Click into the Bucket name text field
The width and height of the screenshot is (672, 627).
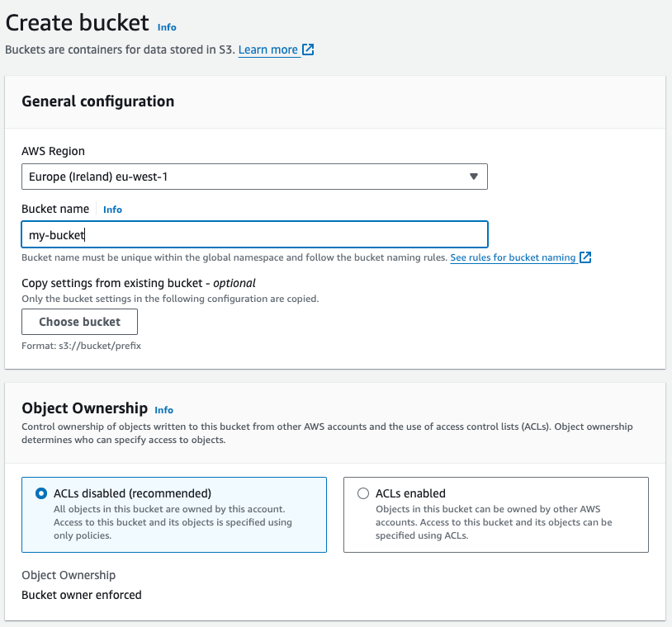[x=254, y=235]
